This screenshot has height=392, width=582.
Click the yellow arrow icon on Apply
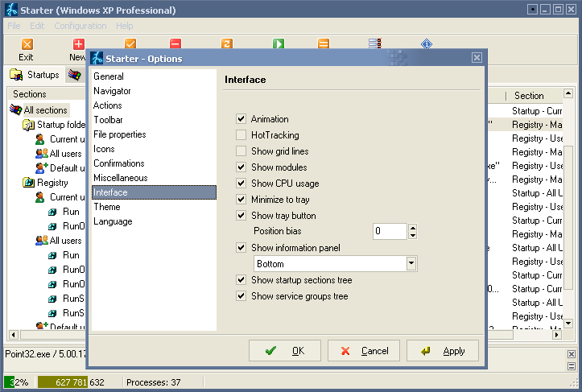(x=426, y=351)
